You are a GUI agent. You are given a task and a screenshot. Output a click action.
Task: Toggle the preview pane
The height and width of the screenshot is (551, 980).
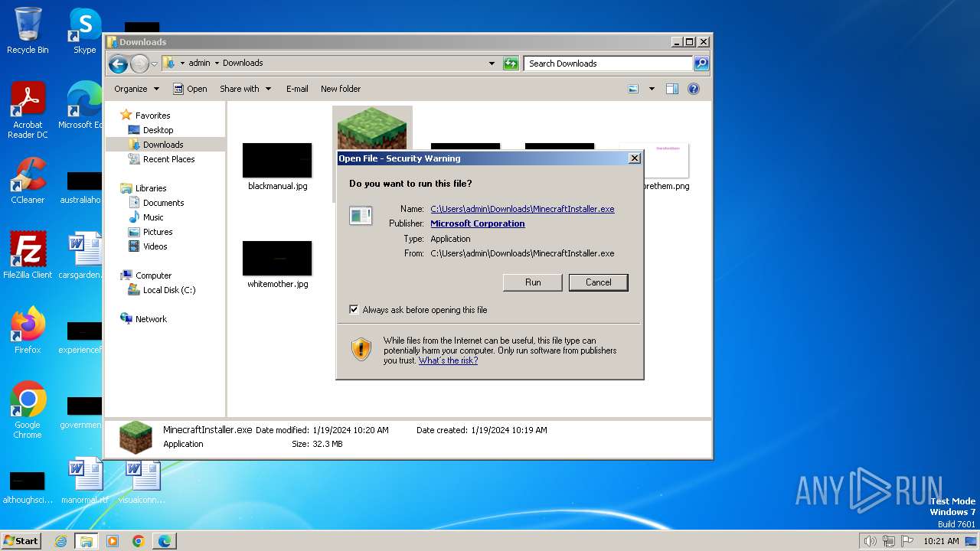pos(671,89)
